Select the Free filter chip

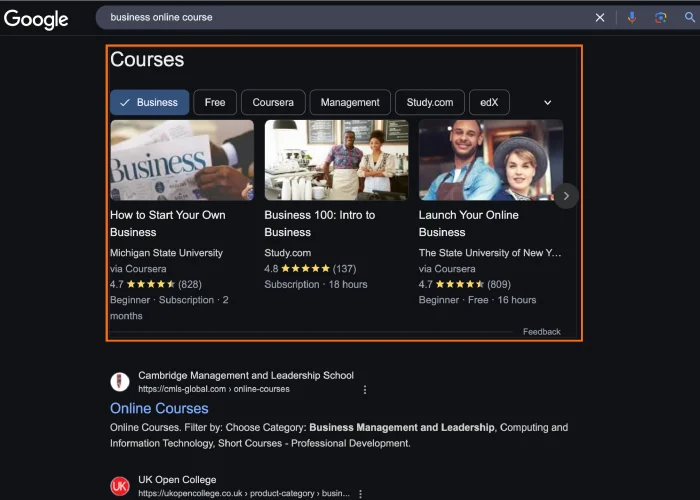(x=215, y=102)
